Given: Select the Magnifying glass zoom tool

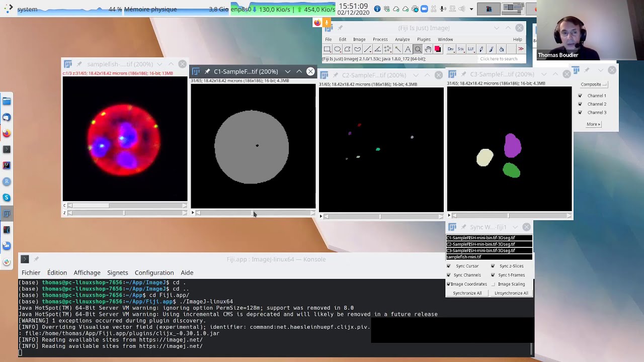Looking at the screenshot, I should [418, 49].
